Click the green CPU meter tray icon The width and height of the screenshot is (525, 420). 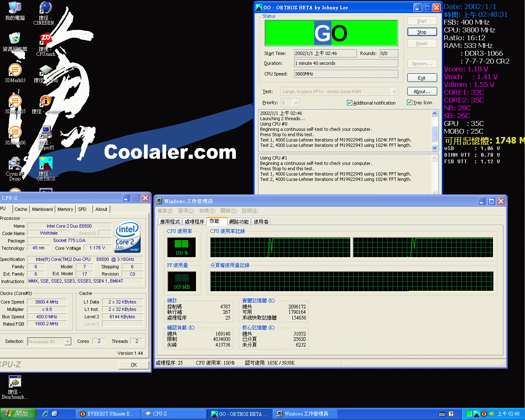coord(469,414)
